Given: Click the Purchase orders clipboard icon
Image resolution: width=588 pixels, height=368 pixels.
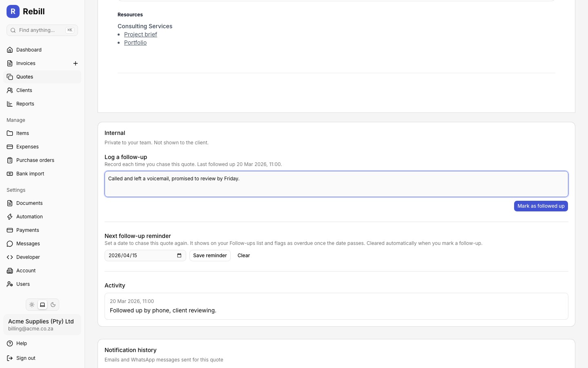Looking at the screenshot, I should (10, 160).
